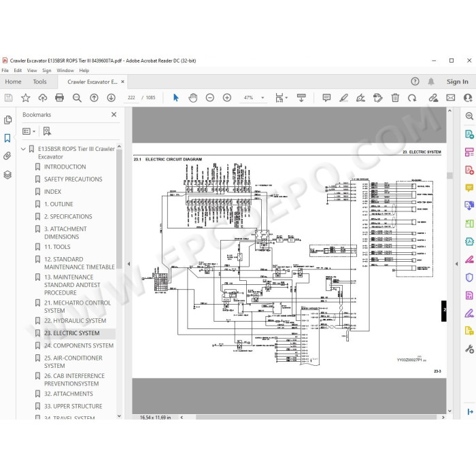476x476 pixels.
Task: Select the highlight text pen tool
Action: click(343, 98)
